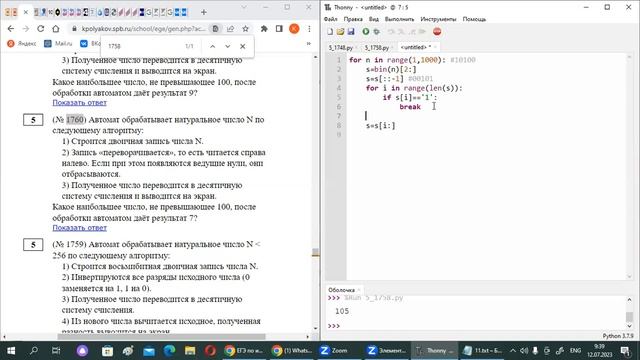Open Windows taskbar search

pyautogui.click(x=34, y=350)
